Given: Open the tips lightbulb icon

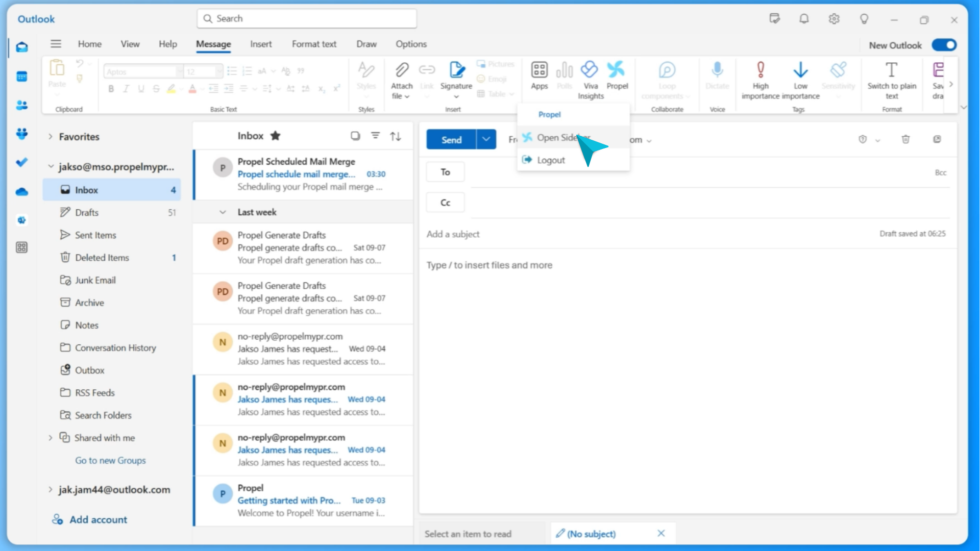Looking at the screenshot, I should (x=864, y=19).
